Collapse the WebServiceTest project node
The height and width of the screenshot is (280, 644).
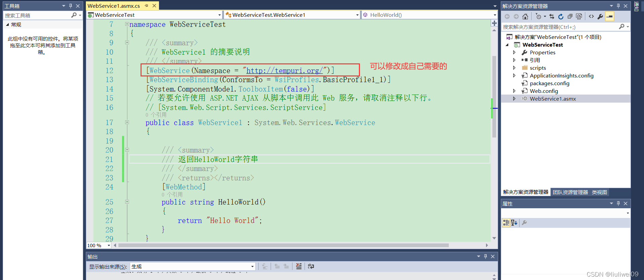click(507, 45)
